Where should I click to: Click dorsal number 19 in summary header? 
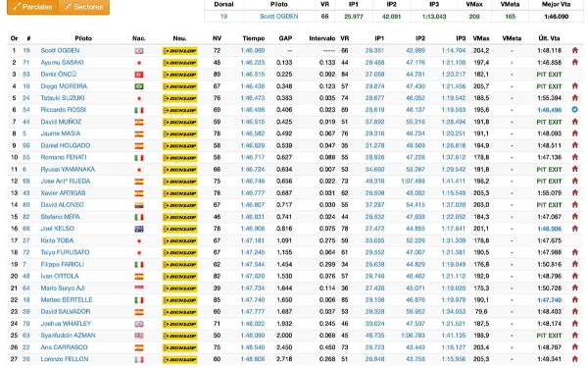click(223, 17)
